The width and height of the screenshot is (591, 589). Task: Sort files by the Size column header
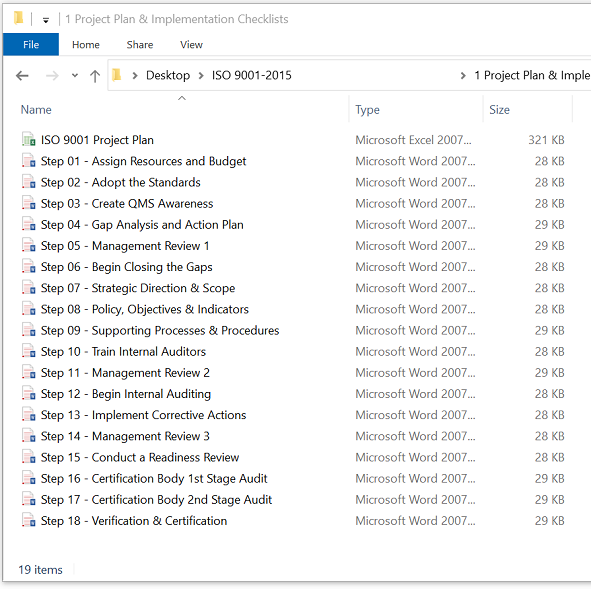coord(499,110)
